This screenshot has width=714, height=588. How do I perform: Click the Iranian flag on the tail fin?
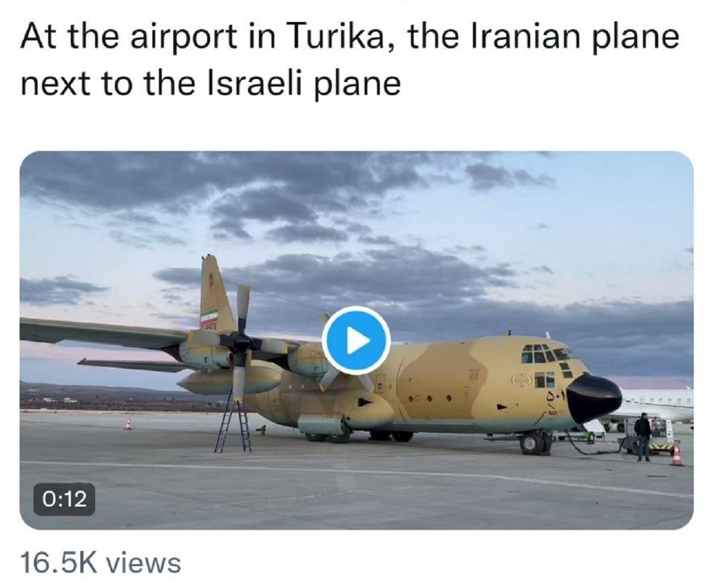pyautogui.click(x=209, y=319)
